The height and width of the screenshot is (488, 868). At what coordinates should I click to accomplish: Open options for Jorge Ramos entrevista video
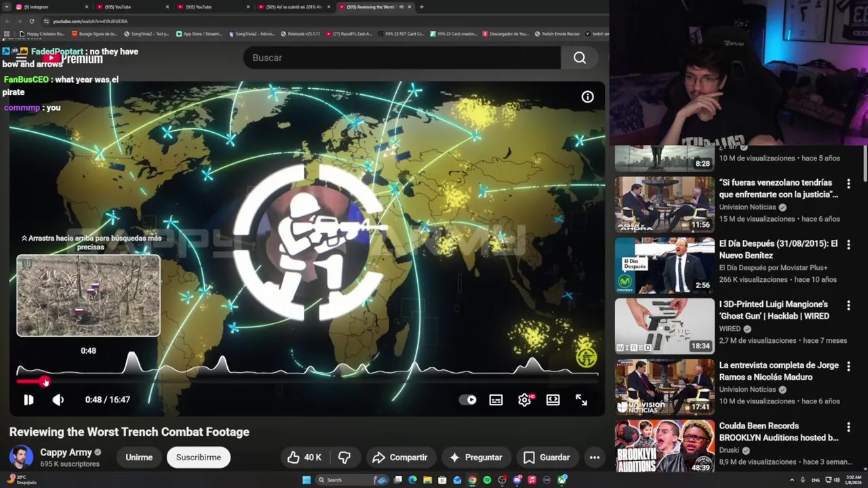[848, 367]
